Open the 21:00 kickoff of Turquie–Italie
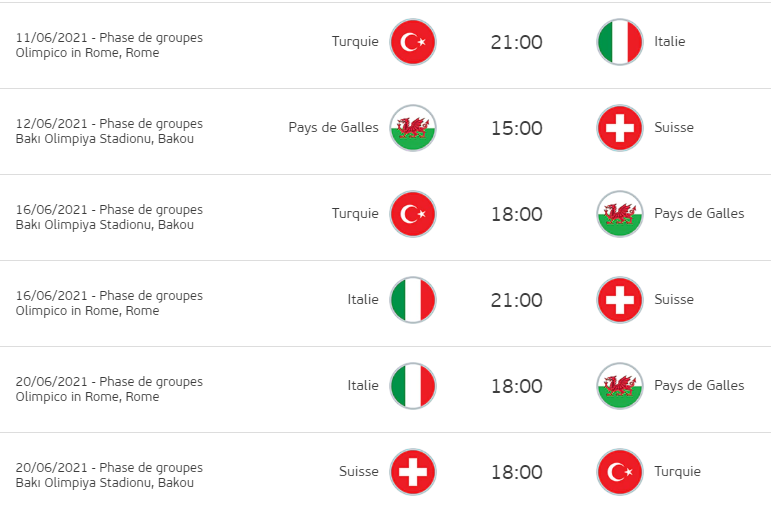The height and width of the screenshot is (509, 771). coord(516,42)
